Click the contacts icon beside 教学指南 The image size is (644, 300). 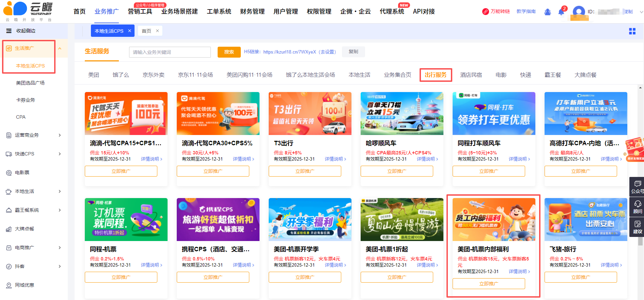(x=547, y=12)
